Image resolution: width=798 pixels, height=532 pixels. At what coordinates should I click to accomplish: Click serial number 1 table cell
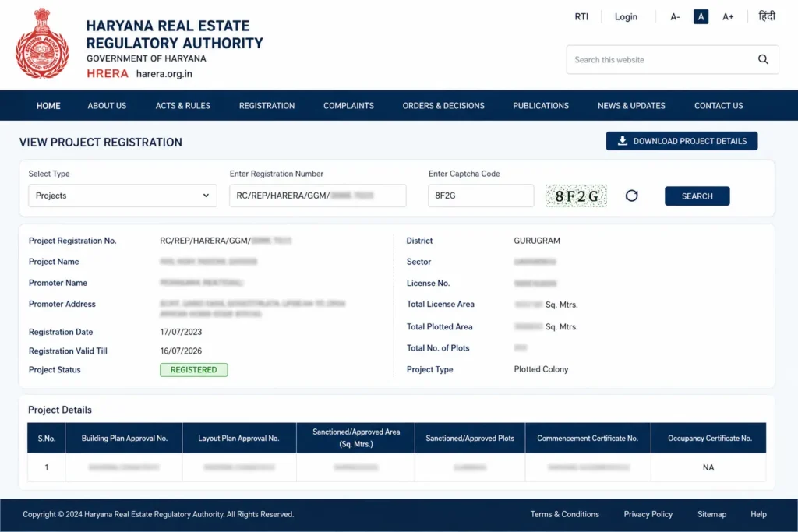coord(46,467)
